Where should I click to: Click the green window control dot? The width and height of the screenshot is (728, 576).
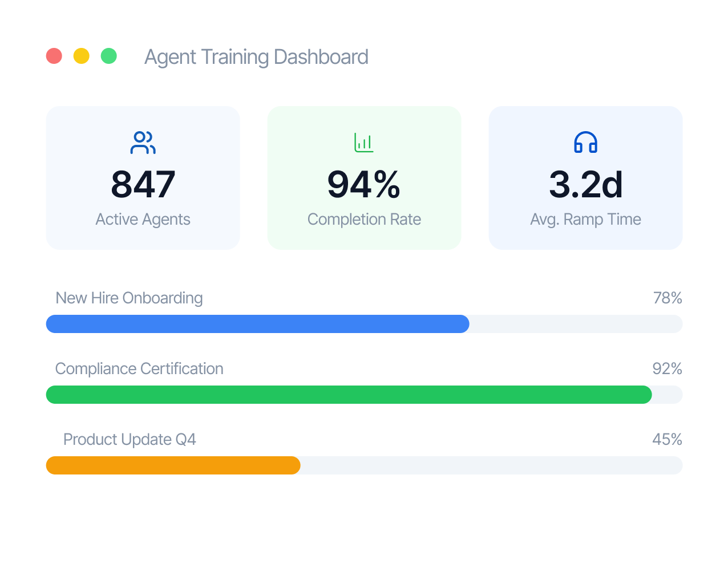pyautogui.click(x=109, y=56)
